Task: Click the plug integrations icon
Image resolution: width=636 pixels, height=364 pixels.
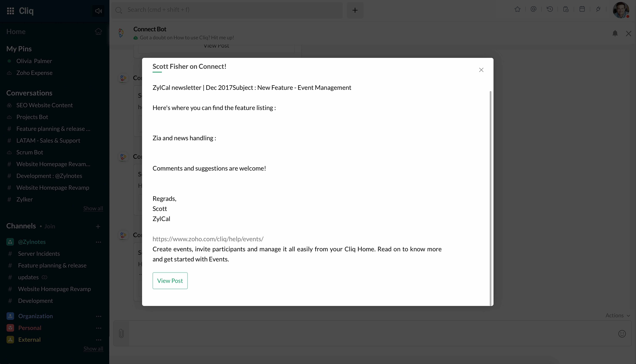Action: click(598, 9)
